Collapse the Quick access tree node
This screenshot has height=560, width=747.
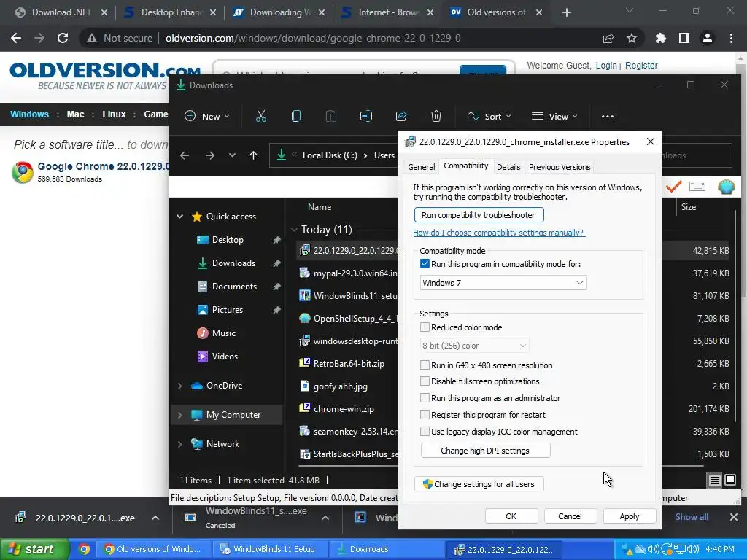tap(180, 217)
